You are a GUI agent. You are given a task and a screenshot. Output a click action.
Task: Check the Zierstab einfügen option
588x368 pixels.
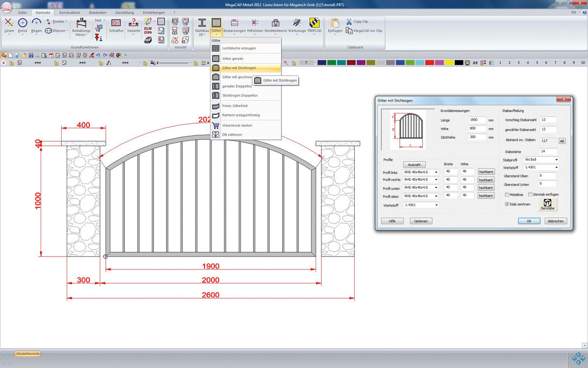coord(530,195)
